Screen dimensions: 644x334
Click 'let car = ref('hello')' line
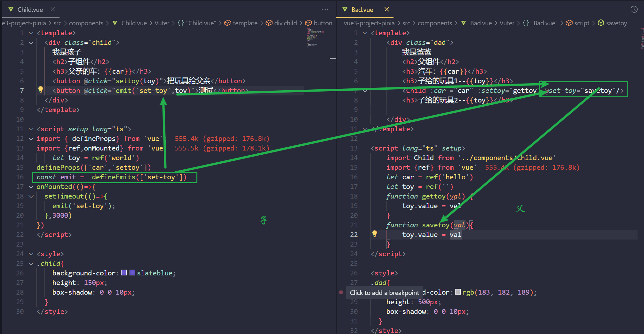coord(430,177)
